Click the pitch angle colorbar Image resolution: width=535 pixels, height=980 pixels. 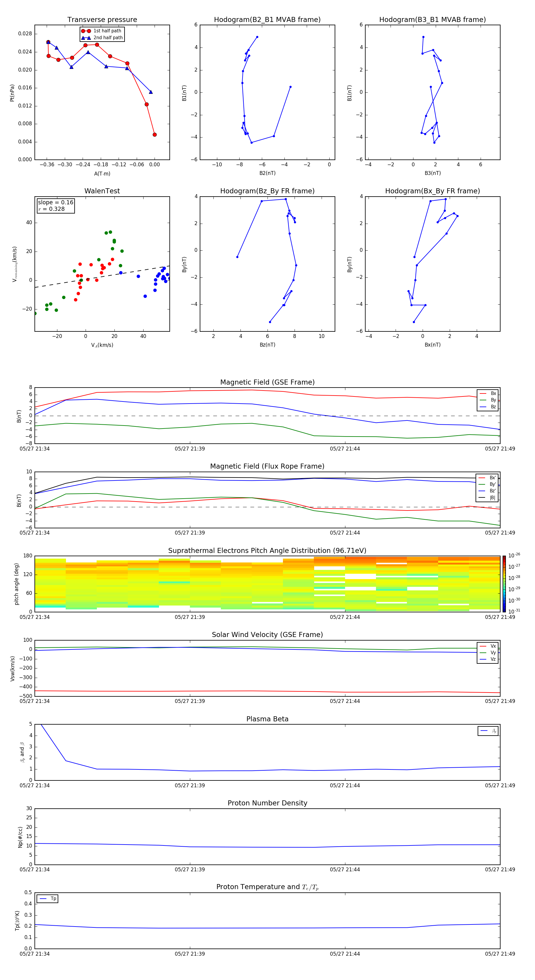point(504,584)
